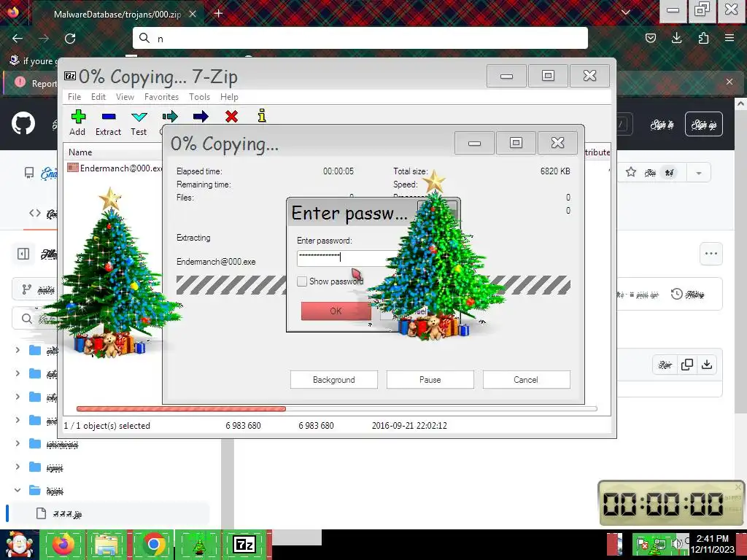Click Sign in on GitHub

point(662,125)
